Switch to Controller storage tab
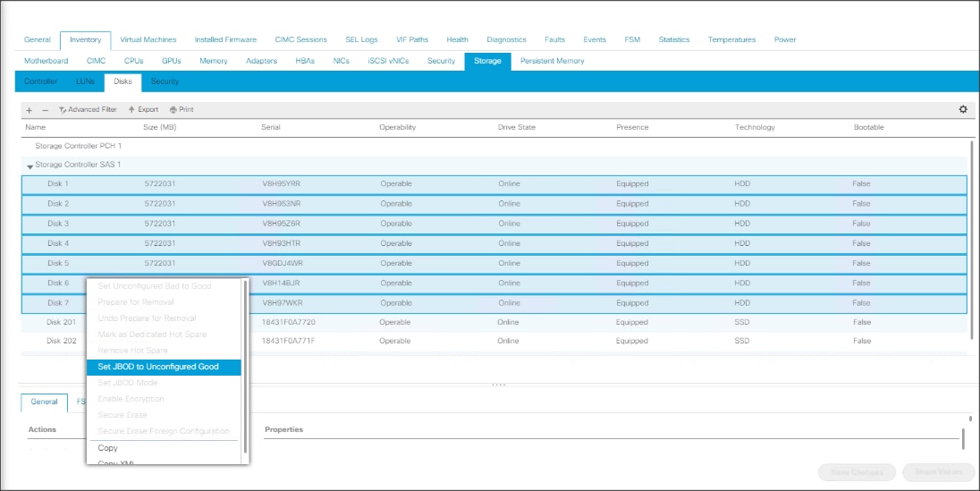 pyautogui.click(x=40, y=81)
